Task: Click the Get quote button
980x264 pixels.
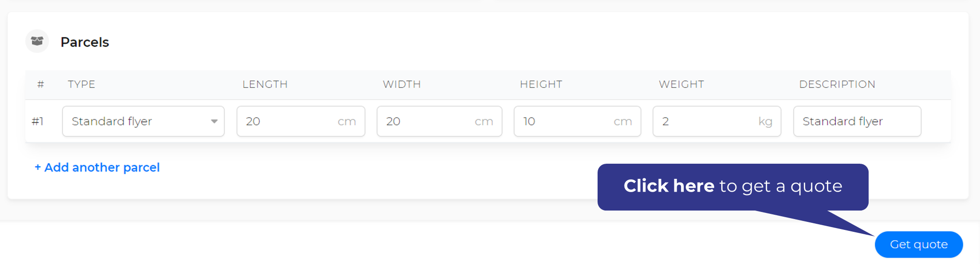Action: [918, 245]
